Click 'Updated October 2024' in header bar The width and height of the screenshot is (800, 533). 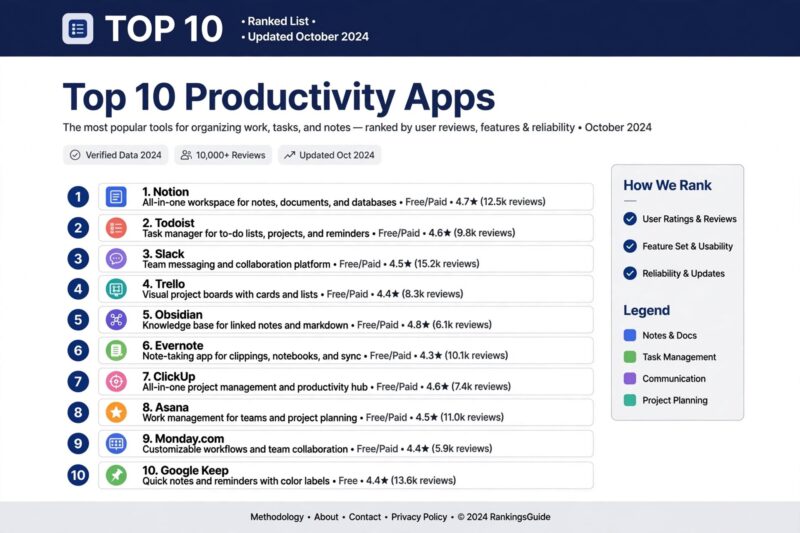(308, 37)
